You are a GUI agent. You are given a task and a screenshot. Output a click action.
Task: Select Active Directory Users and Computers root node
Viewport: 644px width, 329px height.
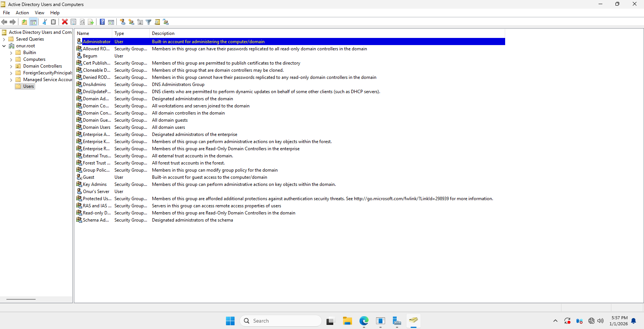click(x=37, y=32)
